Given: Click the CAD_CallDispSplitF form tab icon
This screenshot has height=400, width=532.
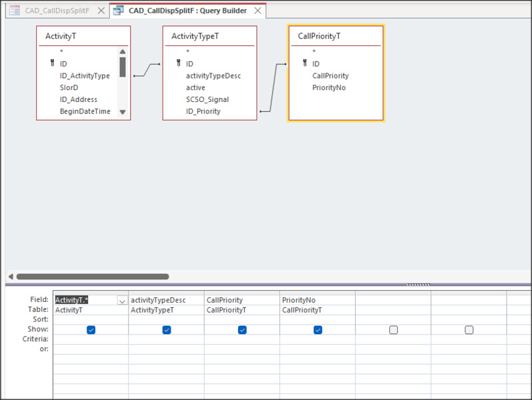Looking at the screenshot, I should (14, 11).
